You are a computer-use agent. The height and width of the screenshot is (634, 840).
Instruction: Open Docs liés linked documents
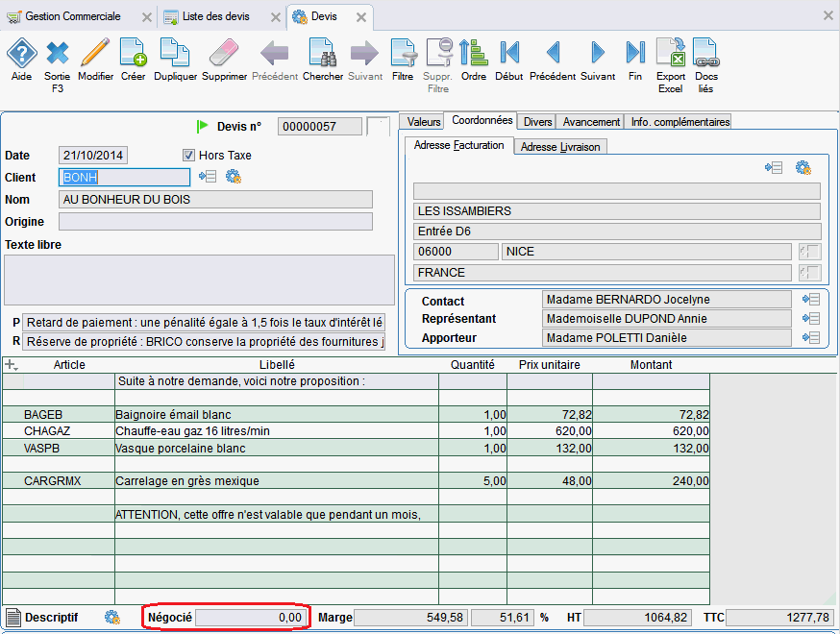pos(706,58)
